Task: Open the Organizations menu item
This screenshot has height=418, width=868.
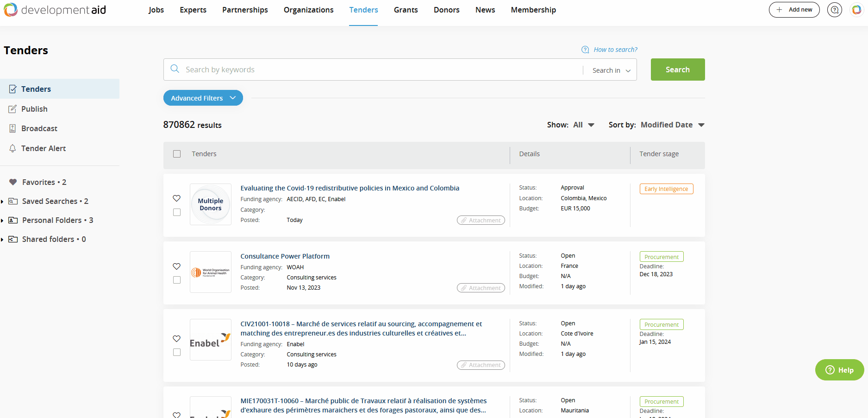Action: (x=308, y=10)
